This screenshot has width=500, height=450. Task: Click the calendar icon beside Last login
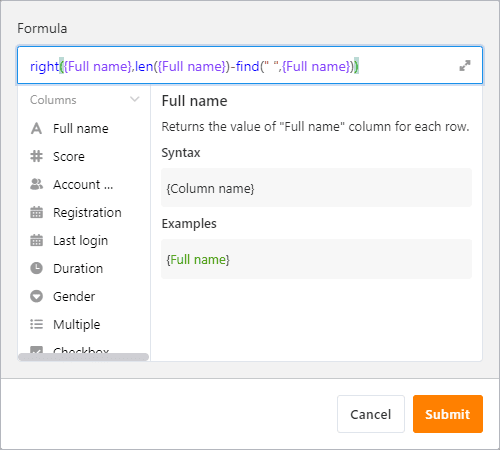point(36,240)
